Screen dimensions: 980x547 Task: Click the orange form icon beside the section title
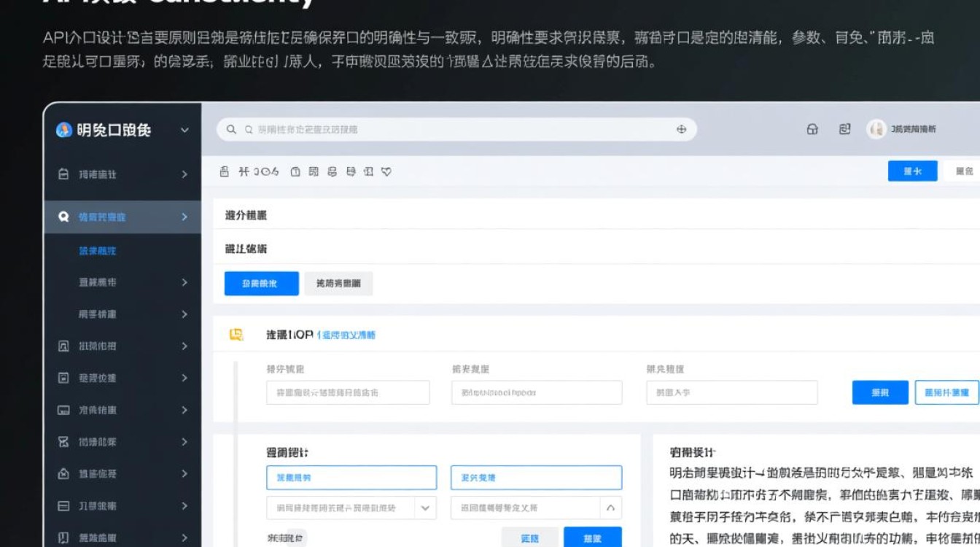click(235, 334)
